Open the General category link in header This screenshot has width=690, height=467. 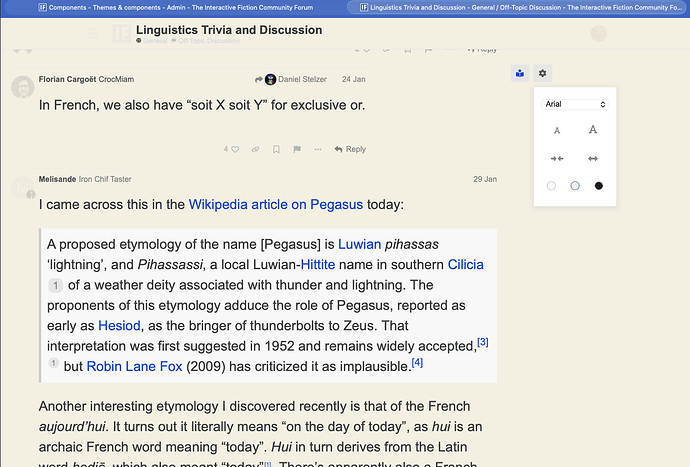tap(155, 40)
